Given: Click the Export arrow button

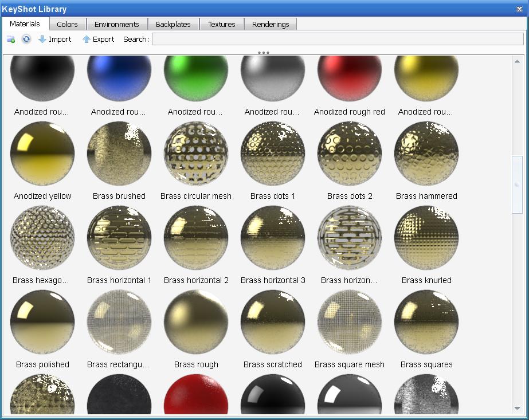Looking at the screenshot, I should 98,40.
